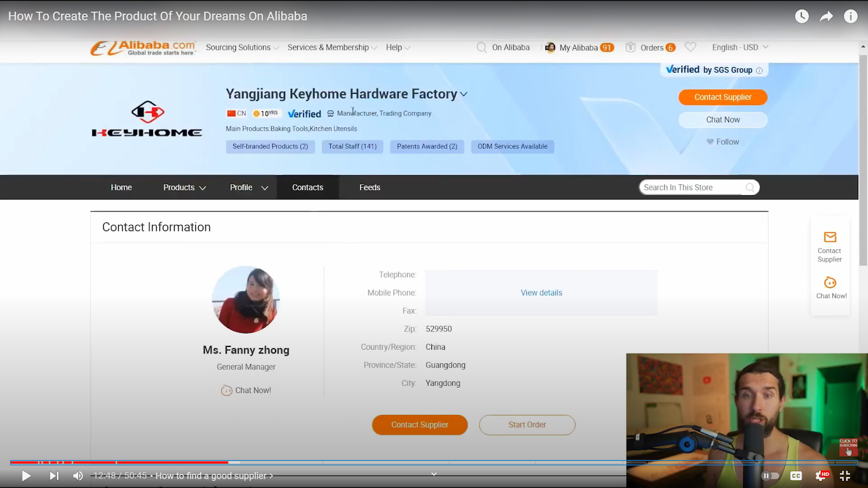Screen dimensions: 868x488
Task: Click the Start Order button
Action: [x=527, y=425]
